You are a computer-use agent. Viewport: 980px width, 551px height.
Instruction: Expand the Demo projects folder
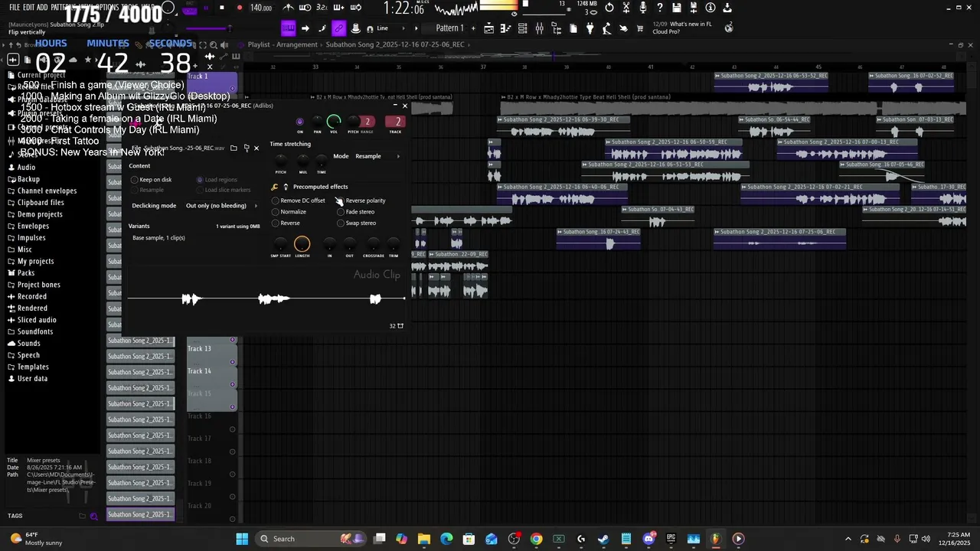point(40,214)
